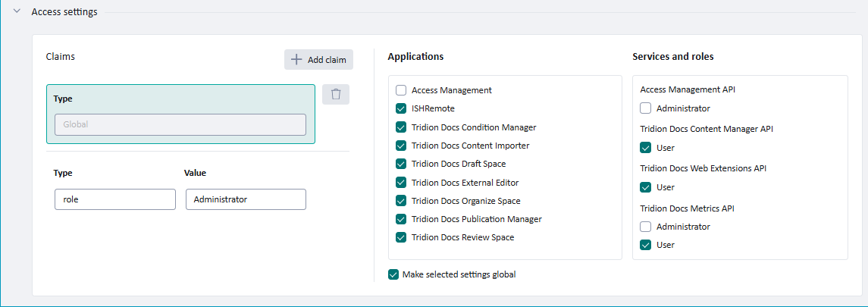
Task: Click the Tridion Docs Content Manager API label
Action: [707, 129]
